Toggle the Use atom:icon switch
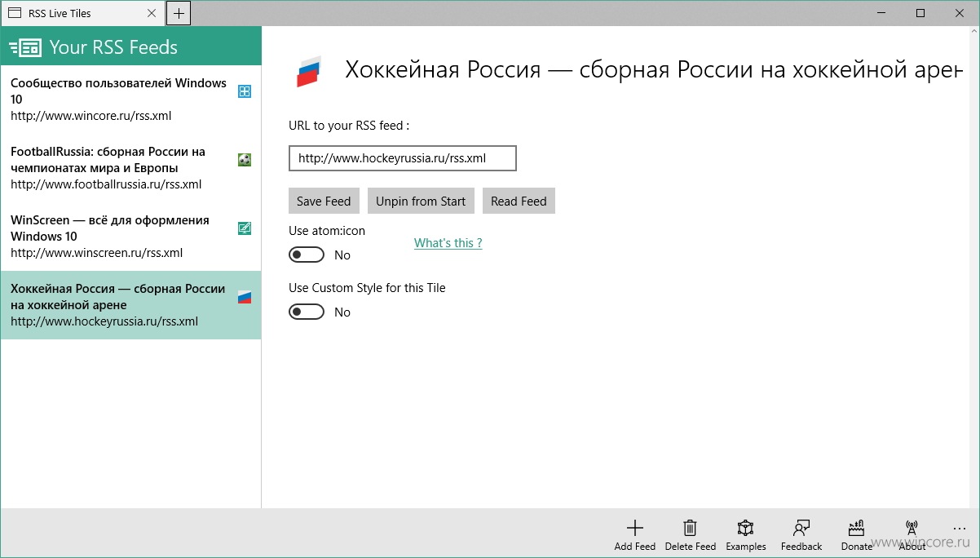This screenshot has width=980, height=558. coord(307,255)
